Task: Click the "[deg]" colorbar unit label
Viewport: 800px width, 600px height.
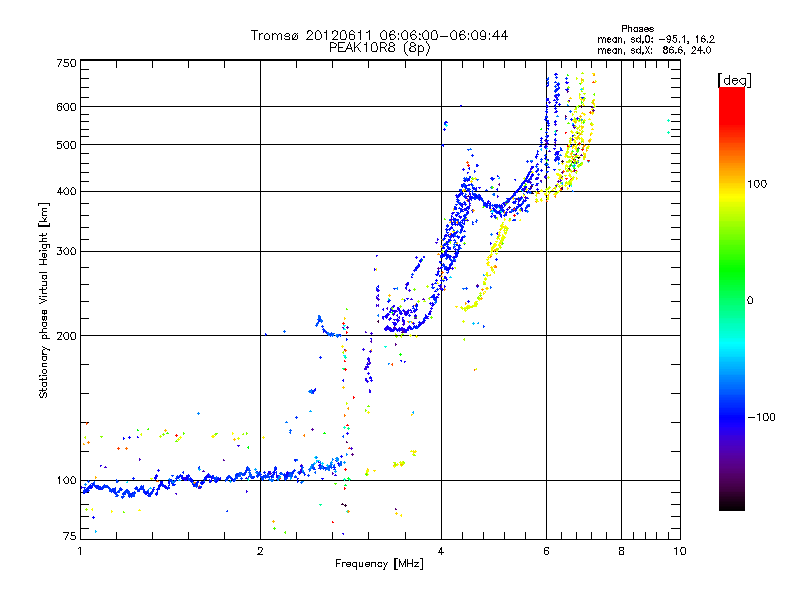Action: coord(734,80)
